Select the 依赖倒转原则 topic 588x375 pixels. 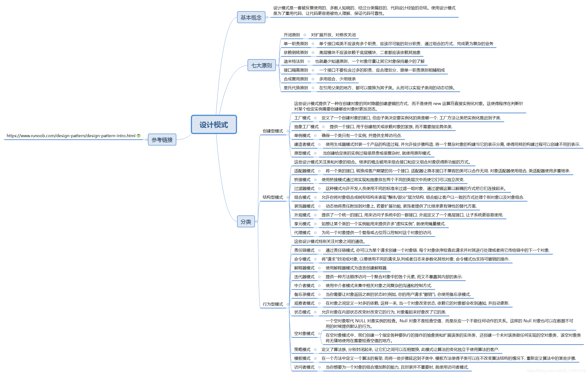click(296, 52)
